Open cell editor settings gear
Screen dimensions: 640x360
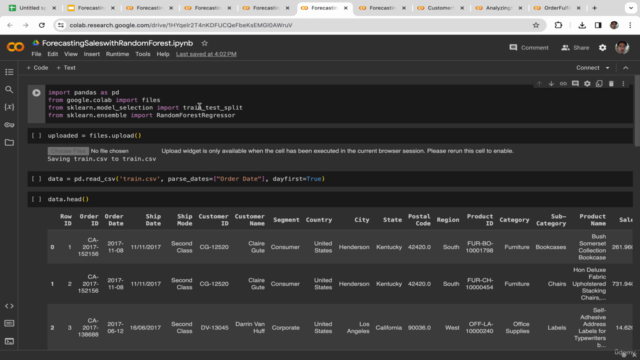[587, 84]
